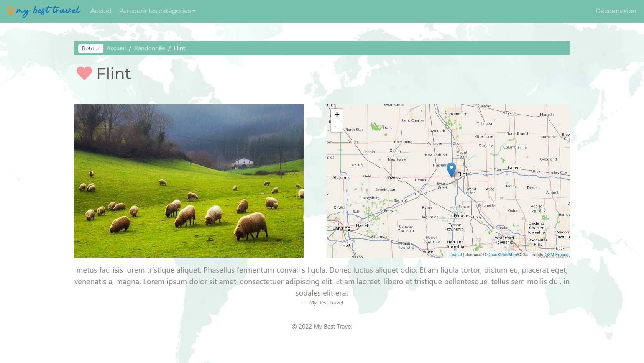Open the Leaflet attribution link
This screenshot has width=644, height=363.
(455, 255)
